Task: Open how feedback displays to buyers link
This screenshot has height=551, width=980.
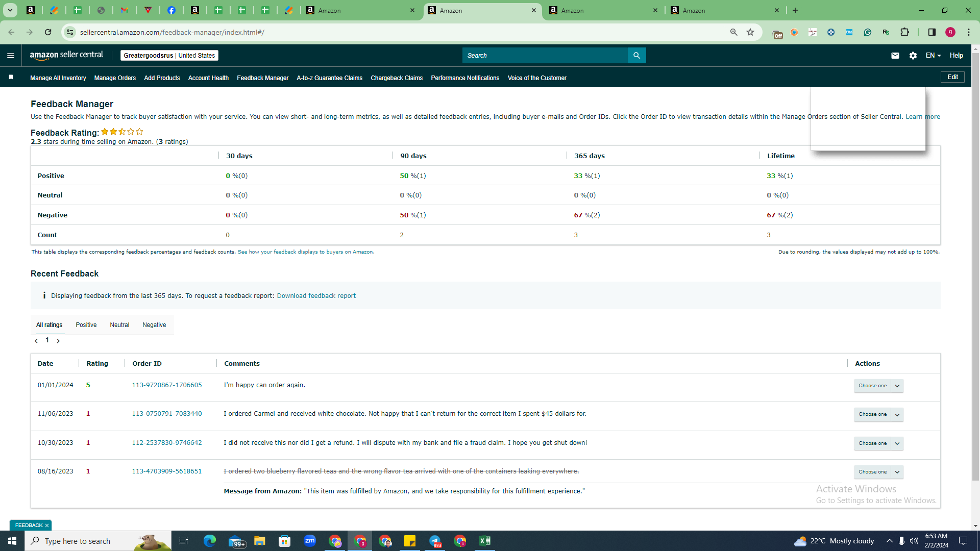Action: (x=305, y=252)
